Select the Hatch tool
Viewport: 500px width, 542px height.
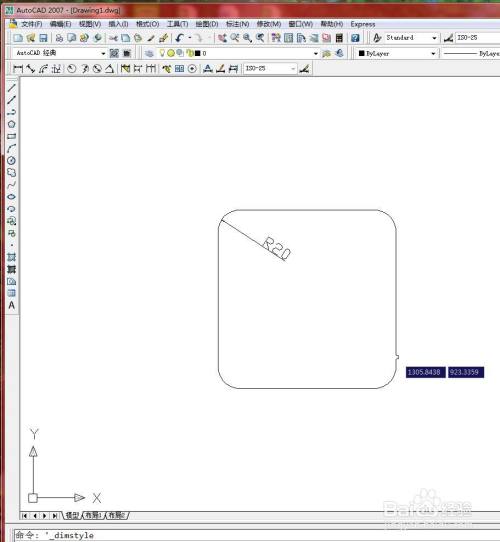11,257
